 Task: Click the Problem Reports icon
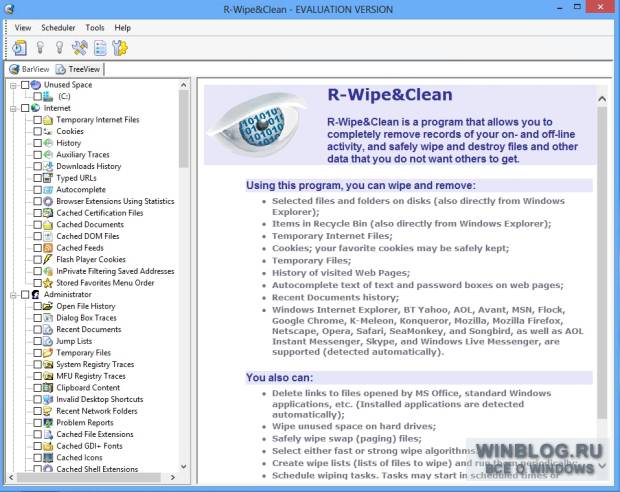(48, 422)
